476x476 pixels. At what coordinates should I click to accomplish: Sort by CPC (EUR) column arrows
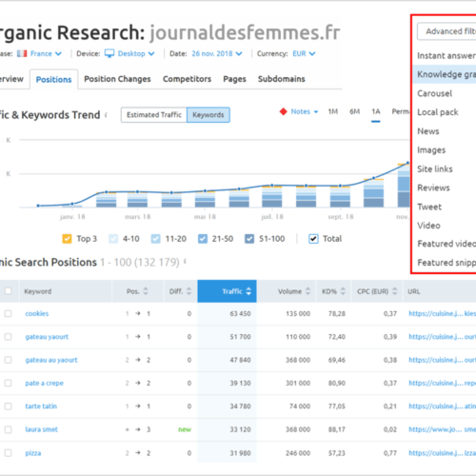pyautogui.click(x=395, y=291)
